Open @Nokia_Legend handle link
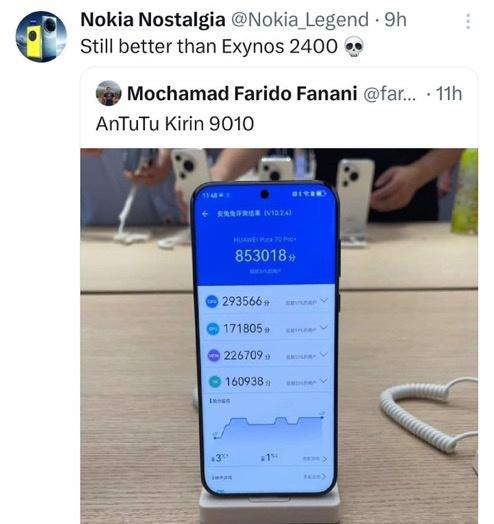This screenshot has height=524, width=494. (x=300, y=20)
